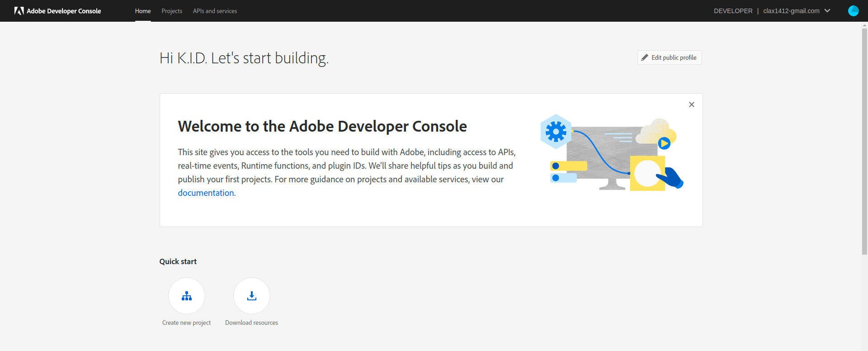This screenshot has height=351, width=868.
Task: Click the welcome banner illustration
Action: [612, 152]
